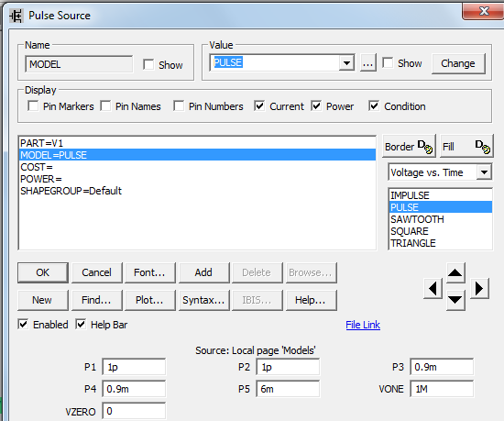This screenshot has height=421, width=504.
Task: Click the Syntax... button
Action: 203,300
